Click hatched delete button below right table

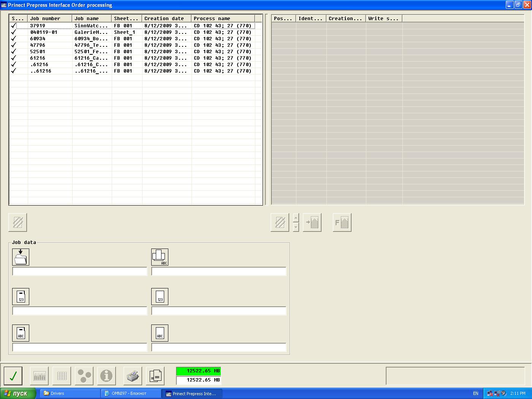coord(280,222)
